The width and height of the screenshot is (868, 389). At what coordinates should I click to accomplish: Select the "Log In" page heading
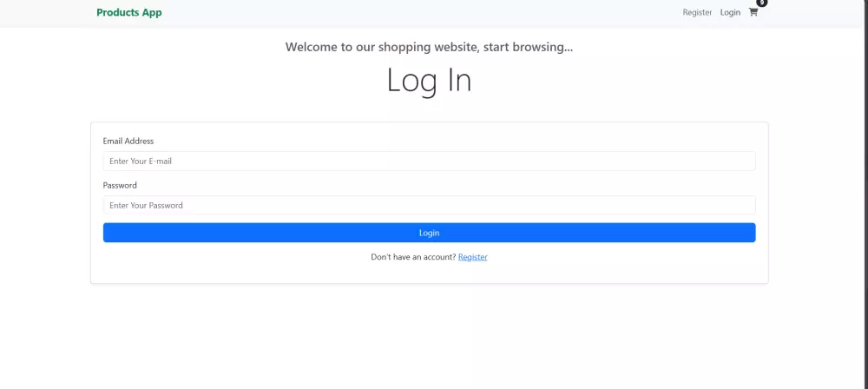[x=429, y=80]
